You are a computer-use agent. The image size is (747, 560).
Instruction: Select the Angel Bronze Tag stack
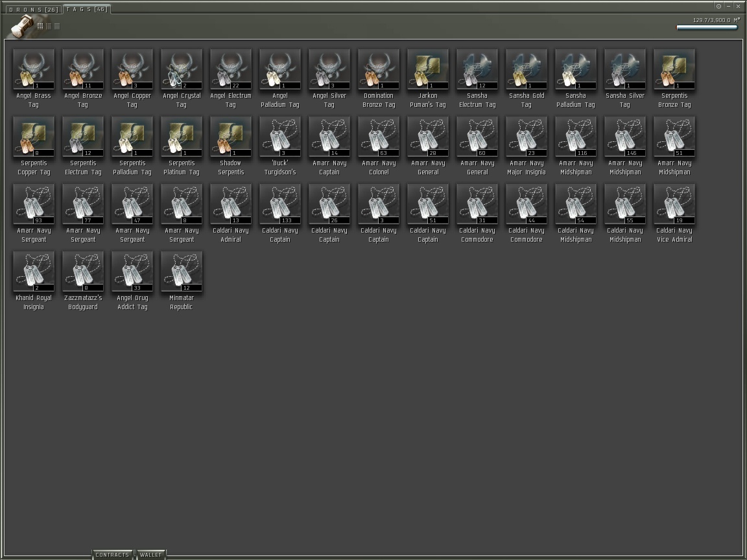83,69
